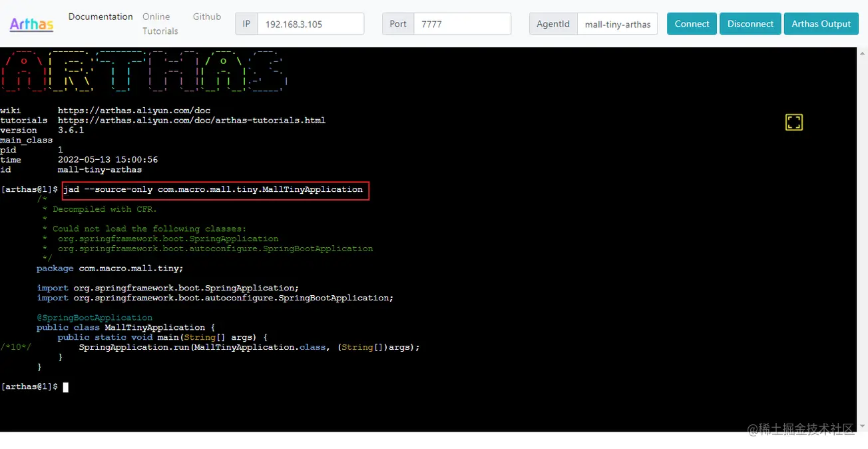
Task: Toggle fullscreen terminal icon
Action: pos(793,122)
